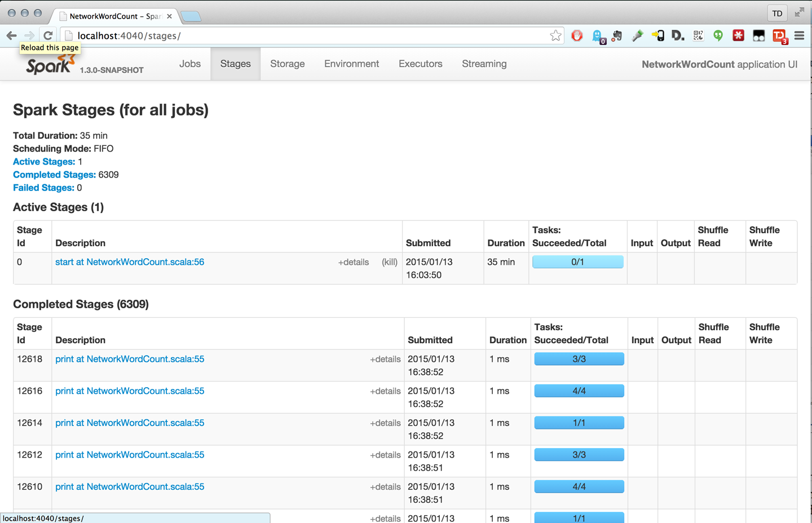Click the 'Completed Stages (6309)' section heading
The image size is (812, 523).
(x=81, y=304)
